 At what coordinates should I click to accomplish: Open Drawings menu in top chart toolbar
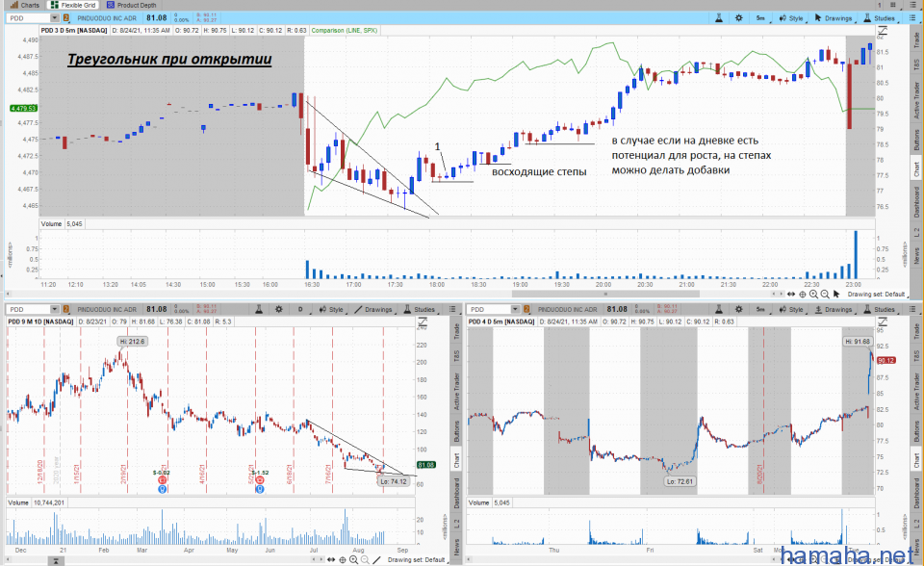click(x=832, y=17)
